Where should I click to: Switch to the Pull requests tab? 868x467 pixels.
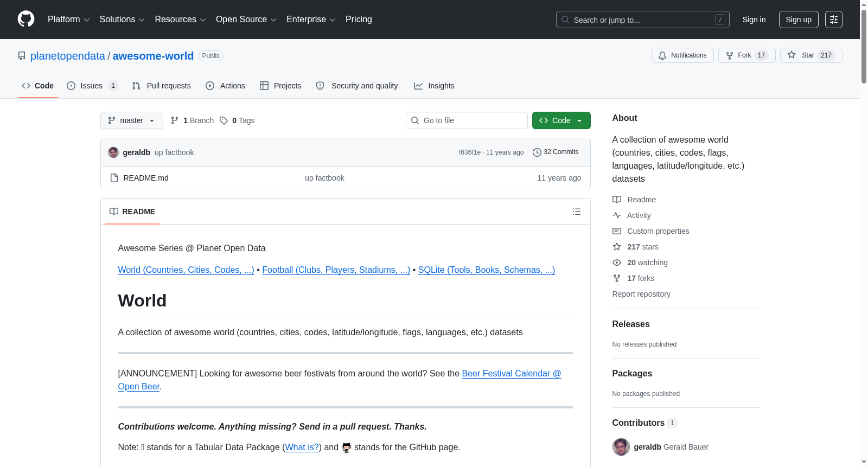162,86
